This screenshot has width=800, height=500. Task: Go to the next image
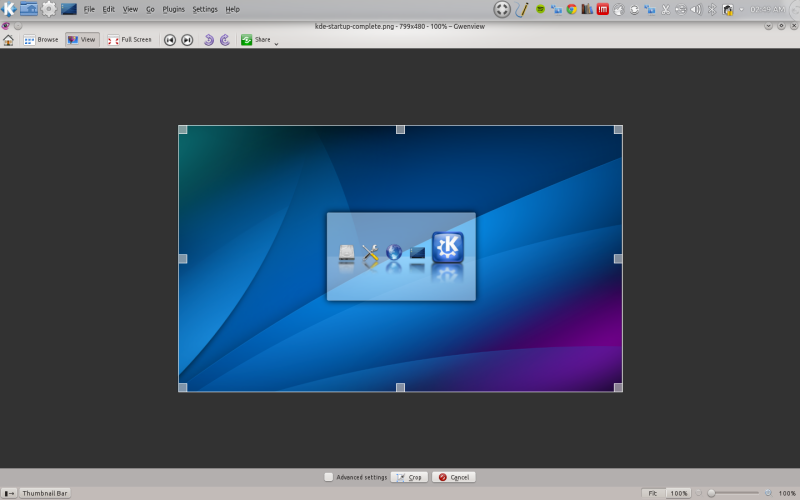[x=187, y=40]
